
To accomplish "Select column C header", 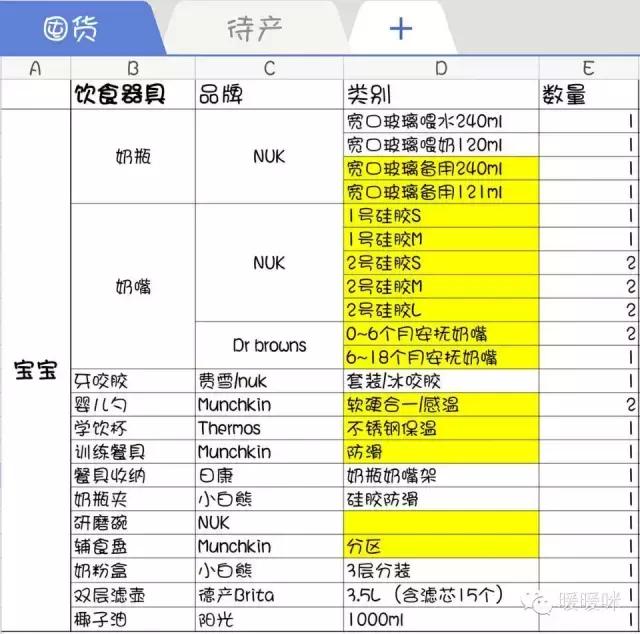I will 269,68.
